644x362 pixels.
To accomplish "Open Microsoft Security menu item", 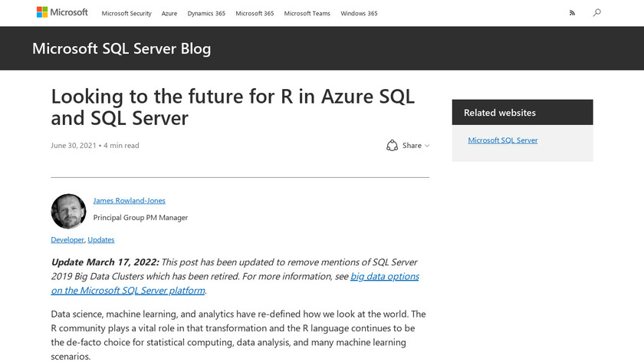I will tap(127, 13).
